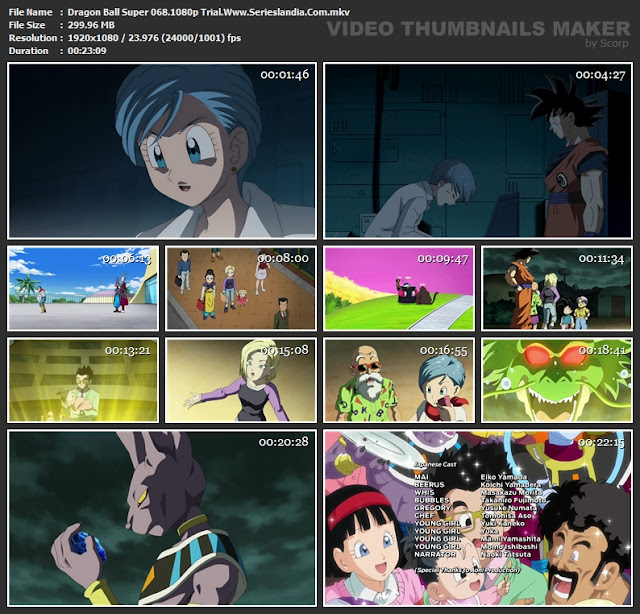Open the thumbnail timestamped 00:04:27
Viewport: 640px width, 614px height.
tap(478, 151)
